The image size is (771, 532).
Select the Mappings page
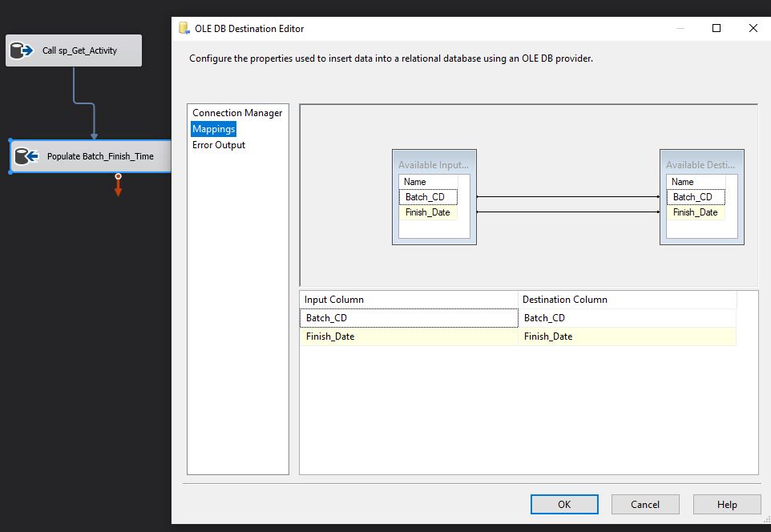tap(213, 129)
